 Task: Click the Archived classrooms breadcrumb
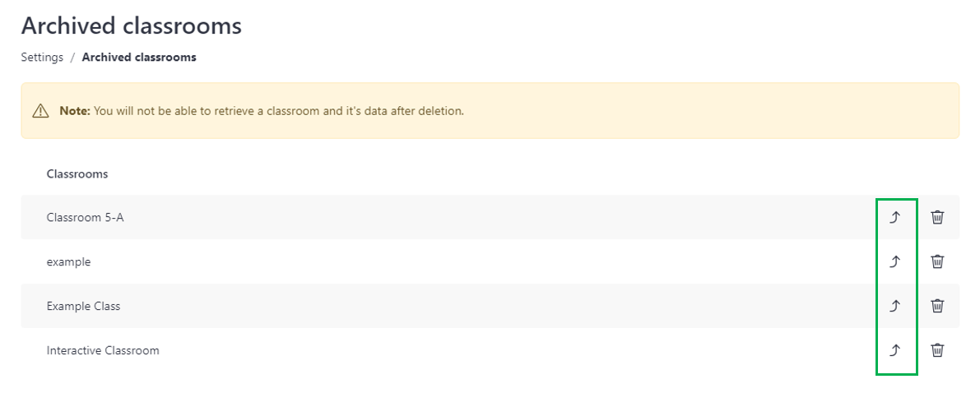tap(139, 58)
